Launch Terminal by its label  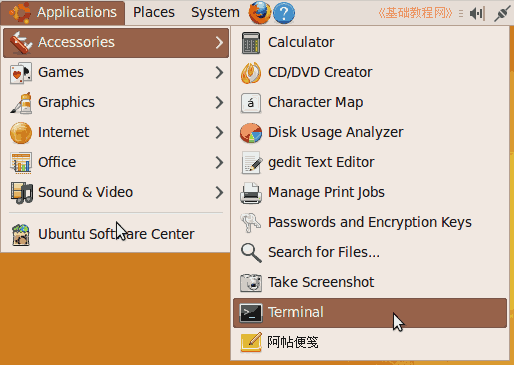(x=296, y=312)
